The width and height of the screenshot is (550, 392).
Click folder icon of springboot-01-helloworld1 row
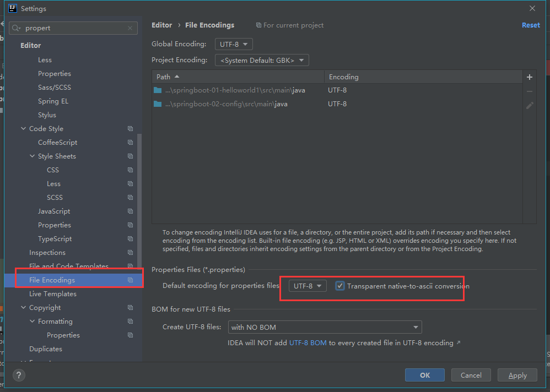pos(158,90)
